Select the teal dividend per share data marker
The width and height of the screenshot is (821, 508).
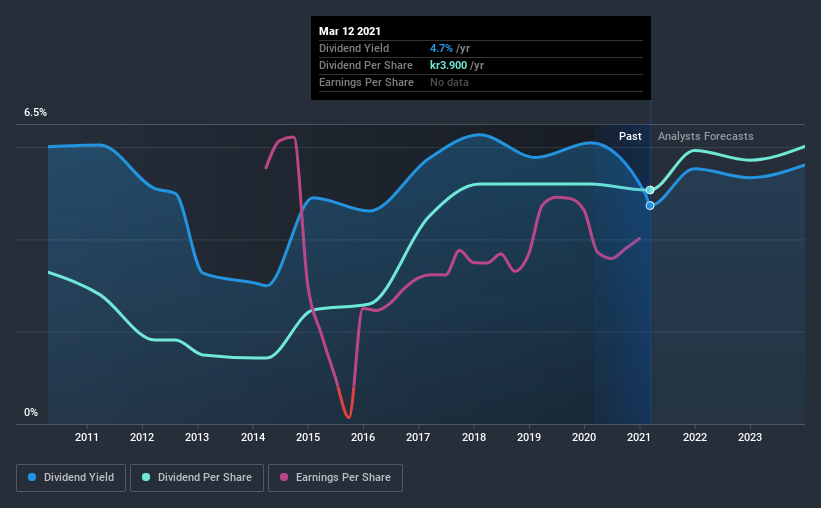click(650, 190)
